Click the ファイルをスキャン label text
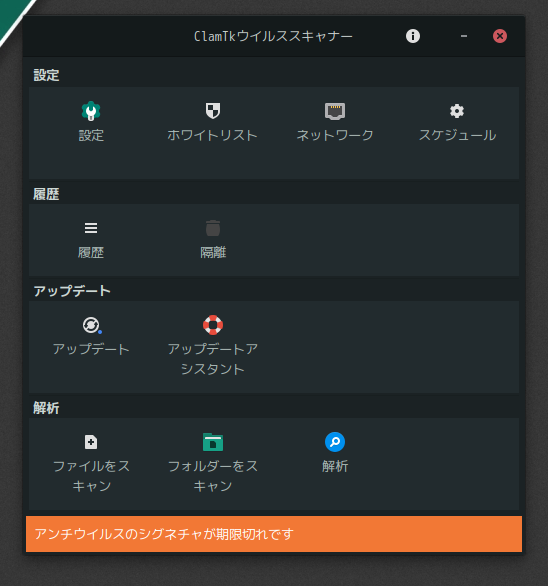 [91, 476]
